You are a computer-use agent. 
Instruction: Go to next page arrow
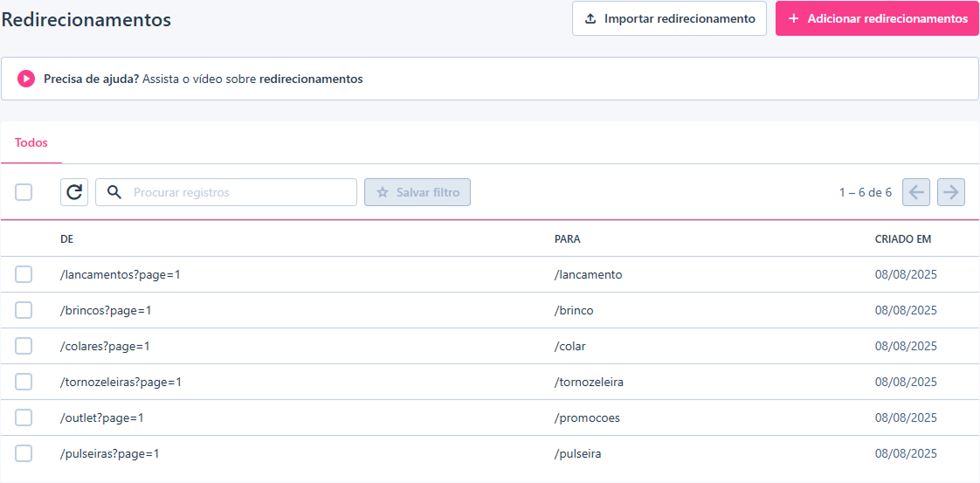point(951,192)
